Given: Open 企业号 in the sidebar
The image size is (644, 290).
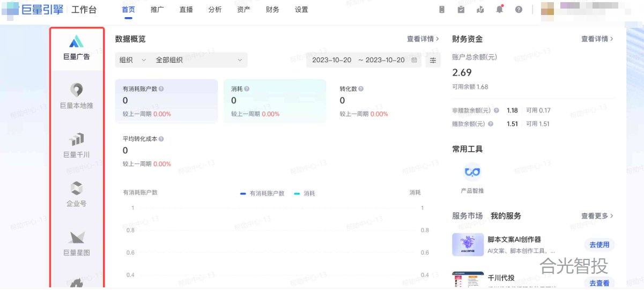Looking at the screenshot, I should 77,194.
